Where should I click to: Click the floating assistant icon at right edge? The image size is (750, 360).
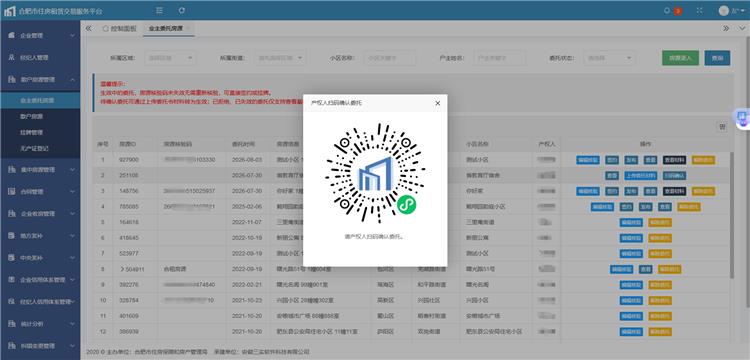coord(743,118)
